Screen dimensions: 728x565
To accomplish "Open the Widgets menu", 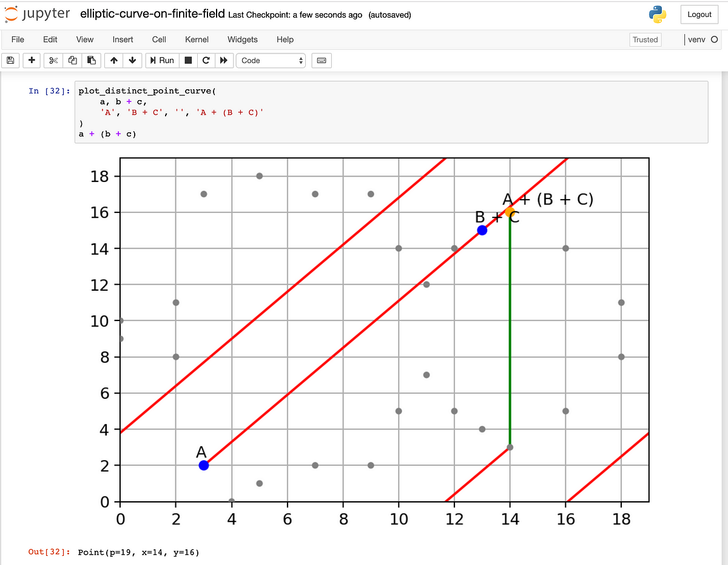I will pyautogui.click(x=243, y=39).
